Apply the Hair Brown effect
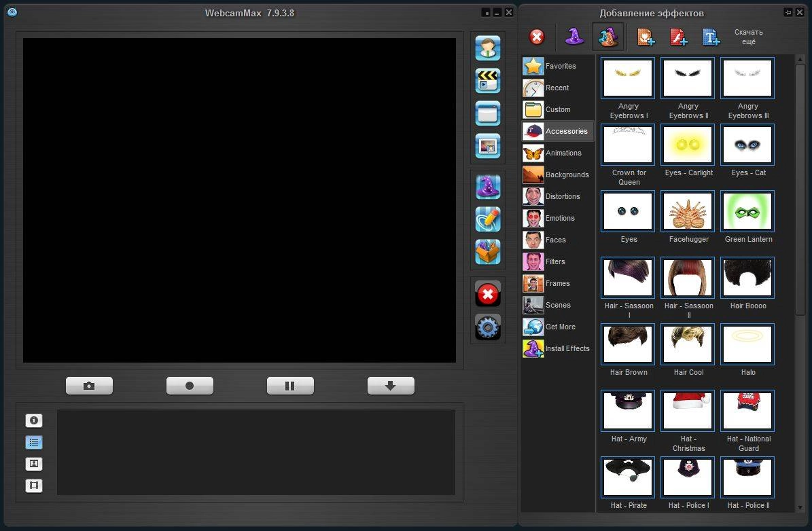The image size is (812, 531). [x=628, y=344]
